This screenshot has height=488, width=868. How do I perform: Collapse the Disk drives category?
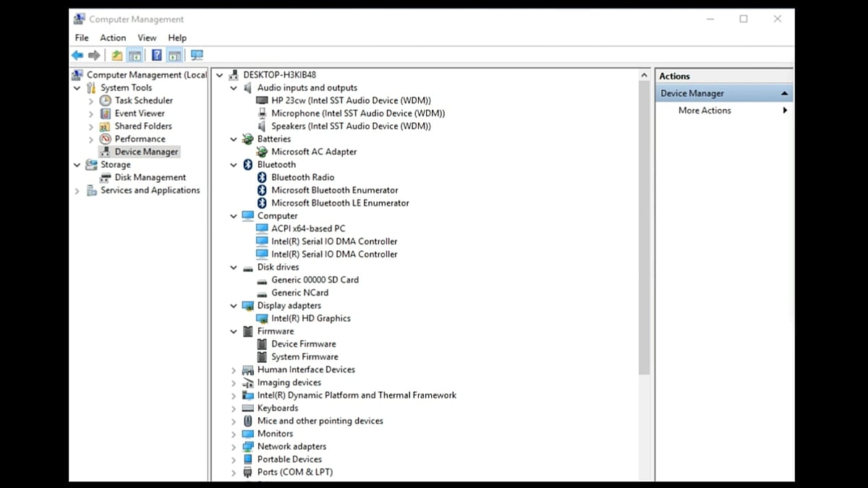coord(234,267)
